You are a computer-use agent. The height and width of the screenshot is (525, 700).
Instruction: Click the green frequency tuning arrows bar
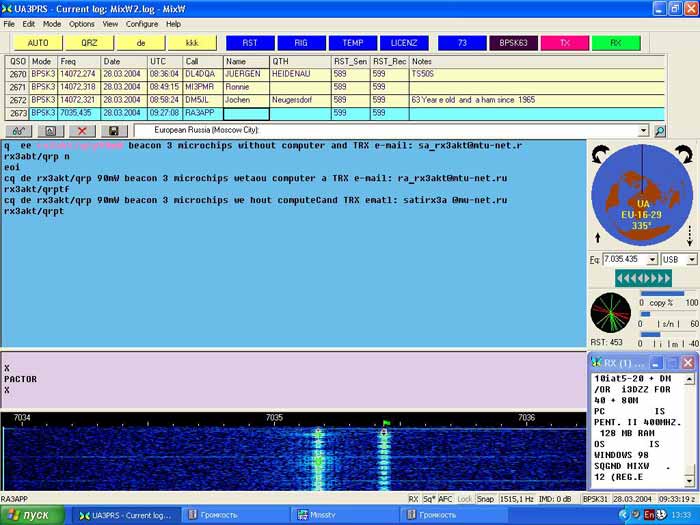point(641,278)
